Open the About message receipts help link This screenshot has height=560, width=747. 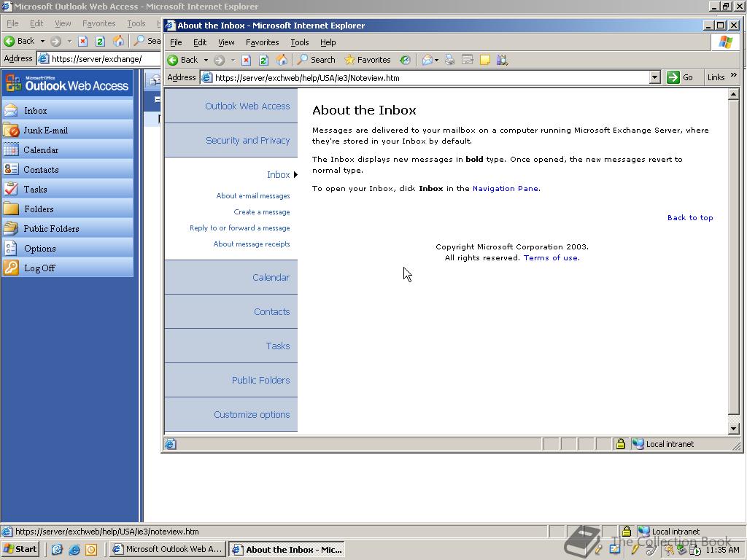[x=252, y=244]
